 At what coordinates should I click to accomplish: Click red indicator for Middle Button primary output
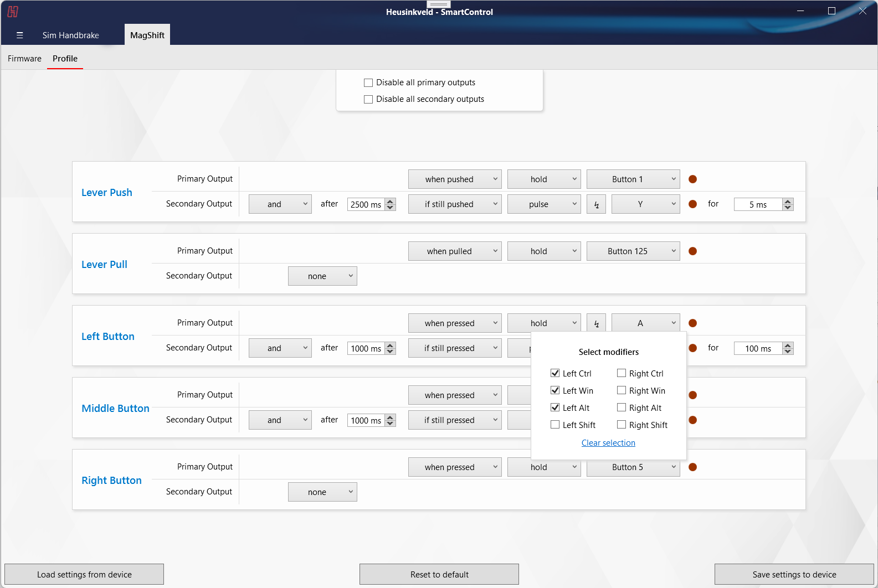pyautogui.click(x=692, y=395)
